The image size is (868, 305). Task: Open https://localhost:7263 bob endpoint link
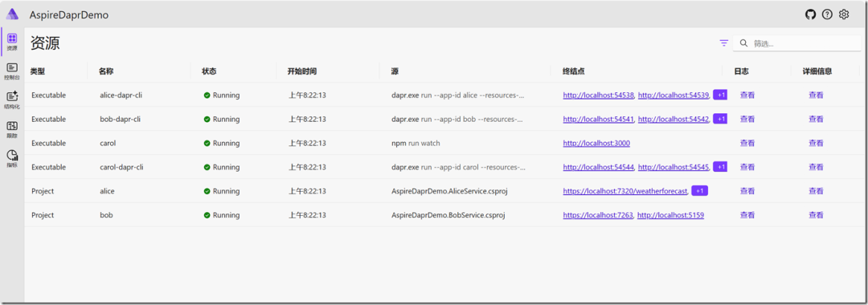coord(598,215)
